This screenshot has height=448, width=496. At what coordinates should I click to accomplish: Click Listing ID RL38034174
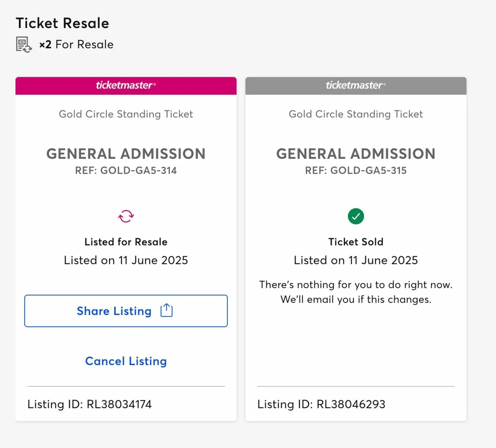90,404
